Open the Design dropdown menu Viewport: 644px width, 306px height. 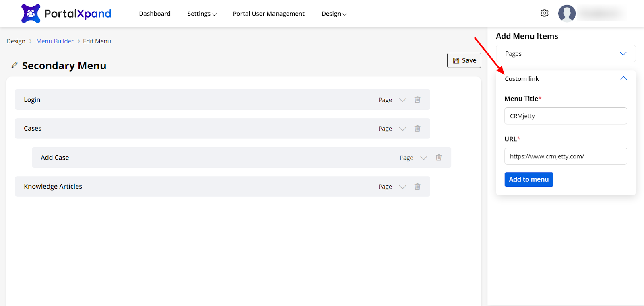pyautogui.click(x=334, y=14)
